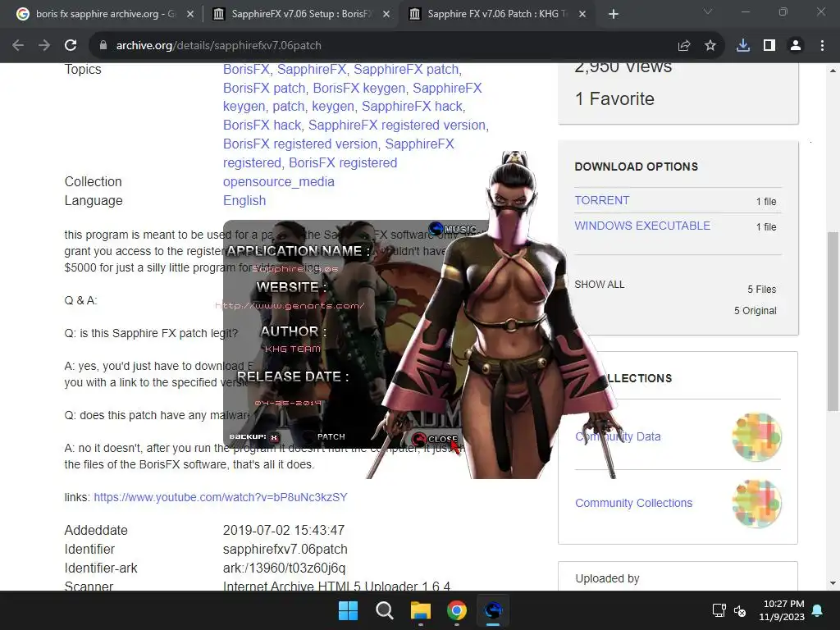The image size is (840, 630).
Task: Open Google Chrome from the taskbar
Action: [456, 610]
